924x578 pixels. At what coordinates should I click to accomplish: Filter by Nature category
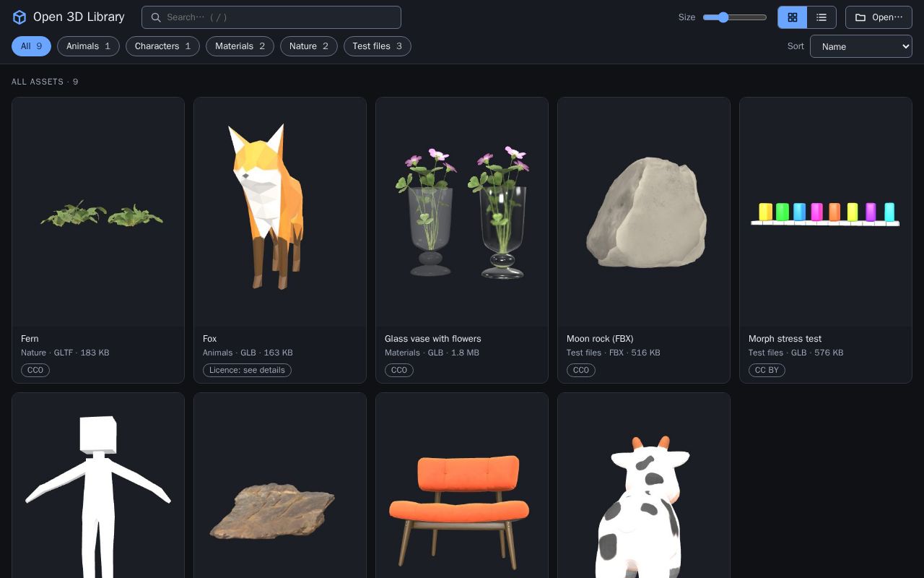click(308, 46)
